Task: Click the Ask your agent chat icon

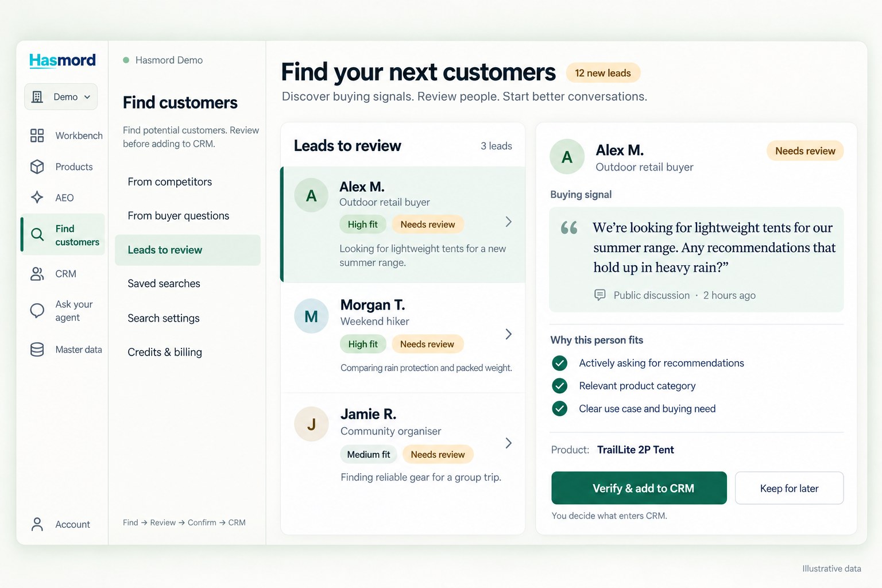Action: pos(37,311)
